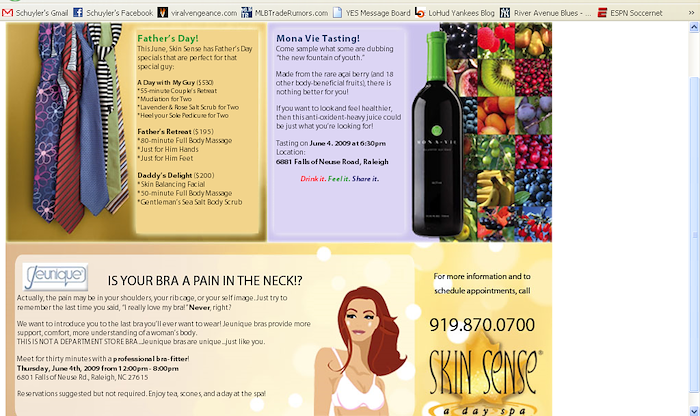Click the red-haired woman illustration
Viewport: 700px width, 416px height.
362,350
